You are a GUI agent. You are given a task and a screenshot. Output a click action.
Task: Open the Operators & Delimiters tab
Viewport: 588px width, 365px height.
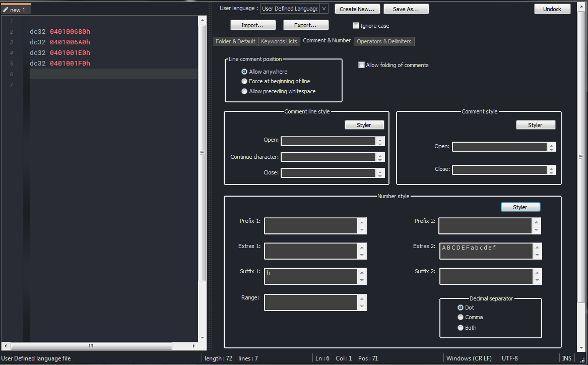384,41
